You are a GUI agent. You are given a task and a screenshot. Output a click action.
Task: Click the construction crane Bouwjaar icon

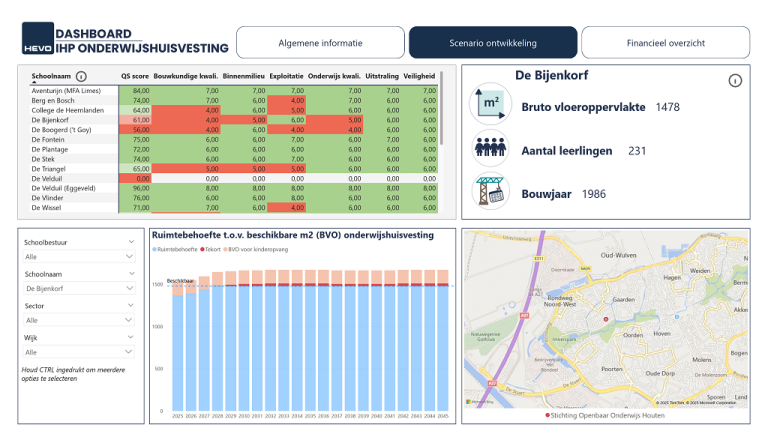click(491, 191)
